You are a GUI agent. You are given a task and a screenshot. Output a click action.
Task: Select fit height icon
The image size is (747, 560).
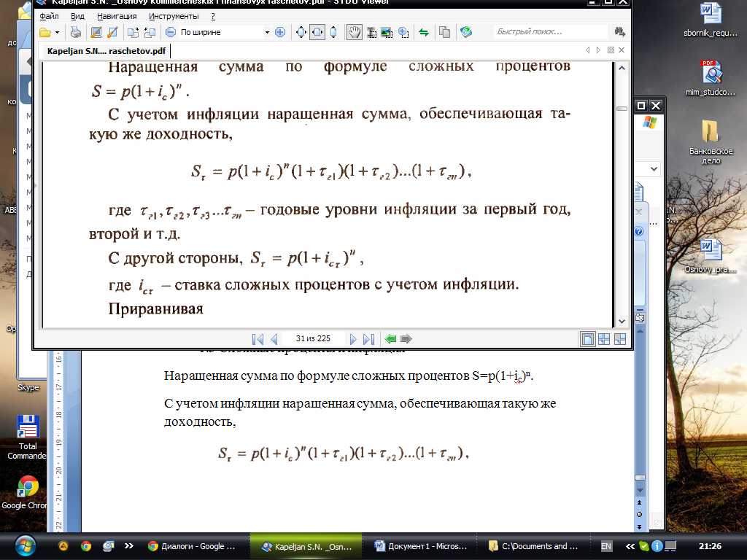point(333,32)
